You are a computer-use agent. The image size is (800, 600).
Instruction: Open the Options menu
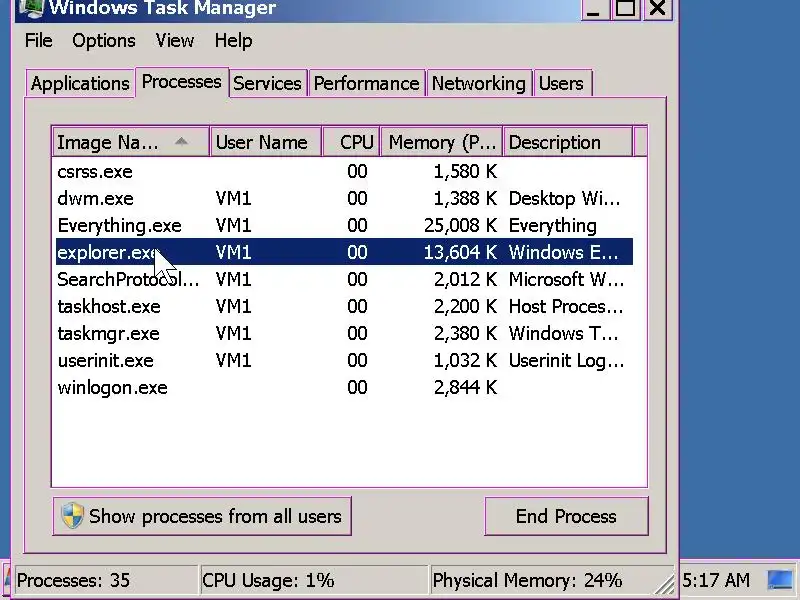tap(104, 40)
